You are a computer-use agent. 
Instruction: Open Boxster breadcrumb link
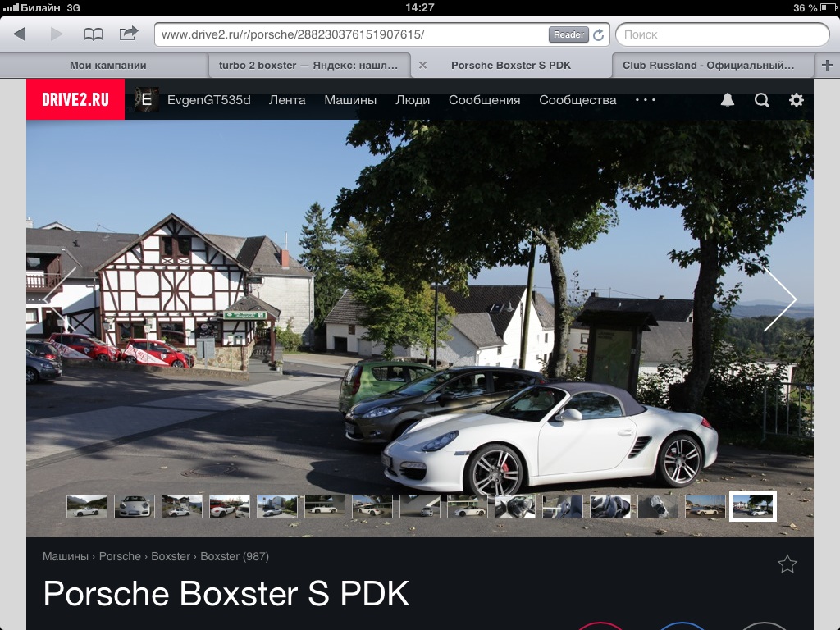point(171,557)
